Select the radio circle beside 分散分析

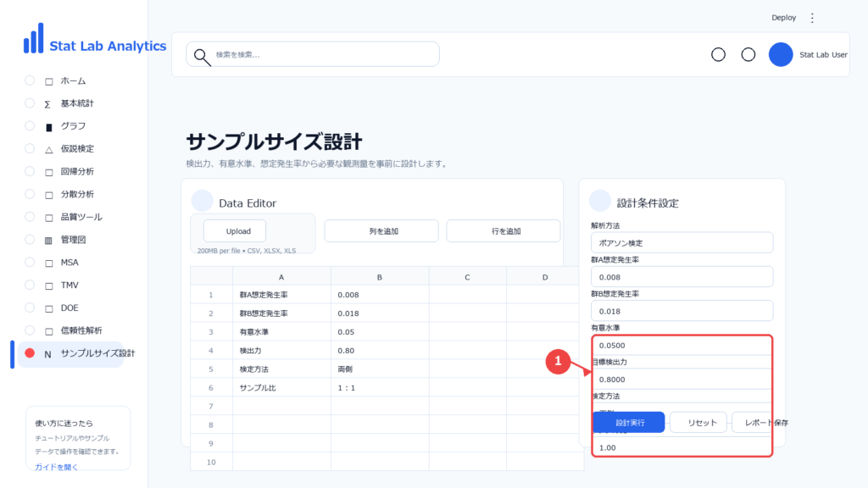[x=30, y=194]
